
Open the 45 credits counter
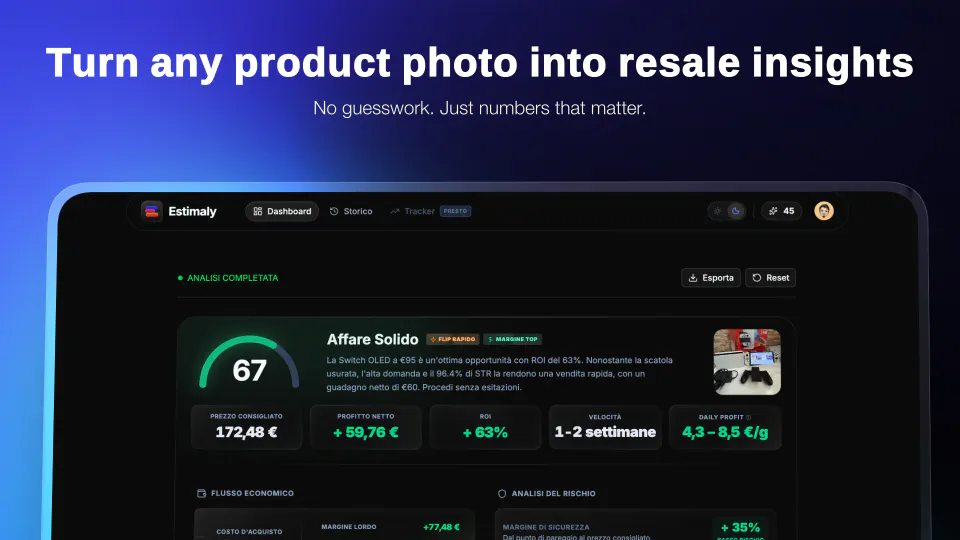781,211
